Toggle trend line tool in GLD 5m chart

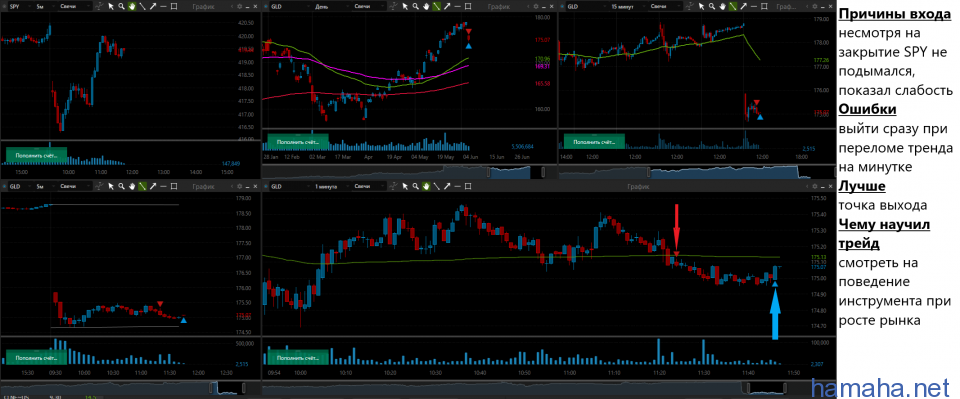click(143, 187)
